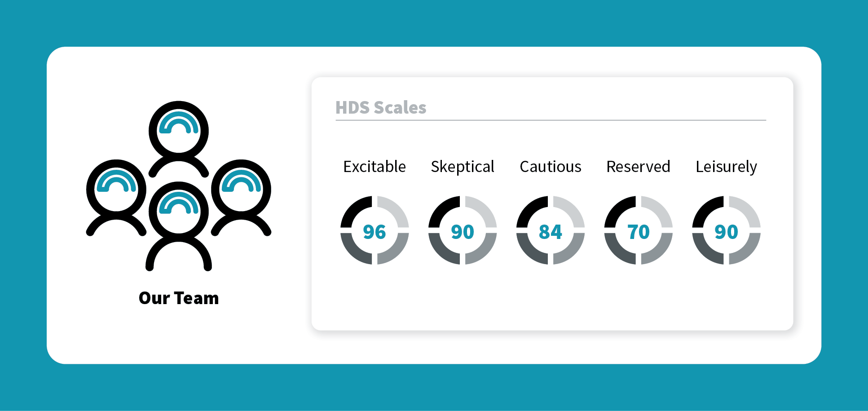Select the Skeptical scale label
The height and width of the screenshot is (411, 868).
(x=463, y=167)
